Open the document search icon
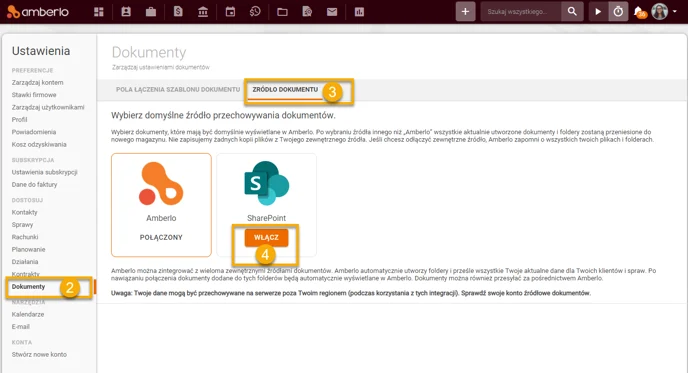 (x=307, y=12)
